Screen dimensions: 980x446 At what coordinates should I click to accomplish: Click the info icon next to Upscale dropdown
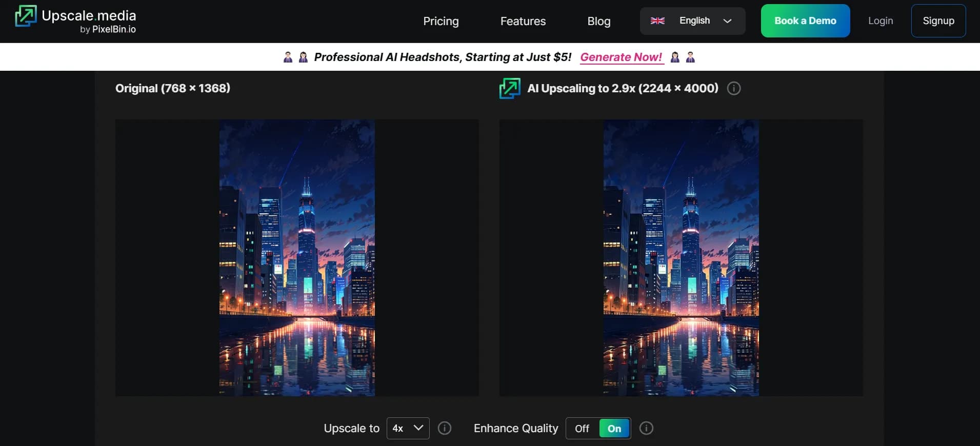pyautogui.click(x=445, y=428)
